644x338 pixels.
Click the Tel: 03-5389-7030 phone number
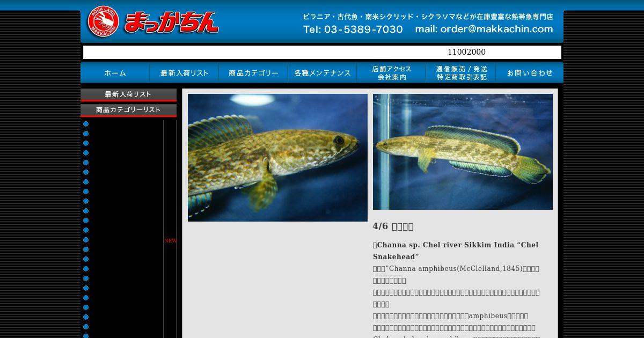[353, 30]
